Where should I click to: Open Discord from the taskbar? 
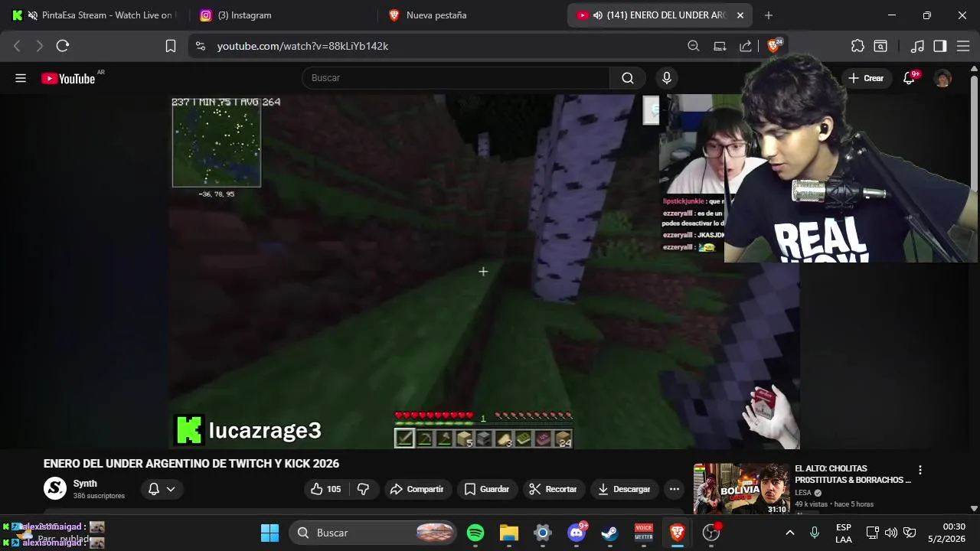tap(577, 533)
